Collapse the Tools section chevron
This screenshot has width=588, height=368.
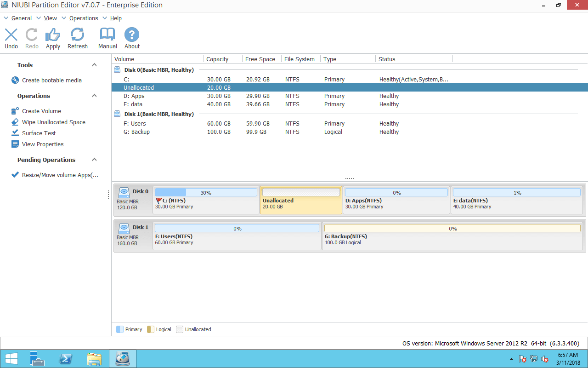95,65
